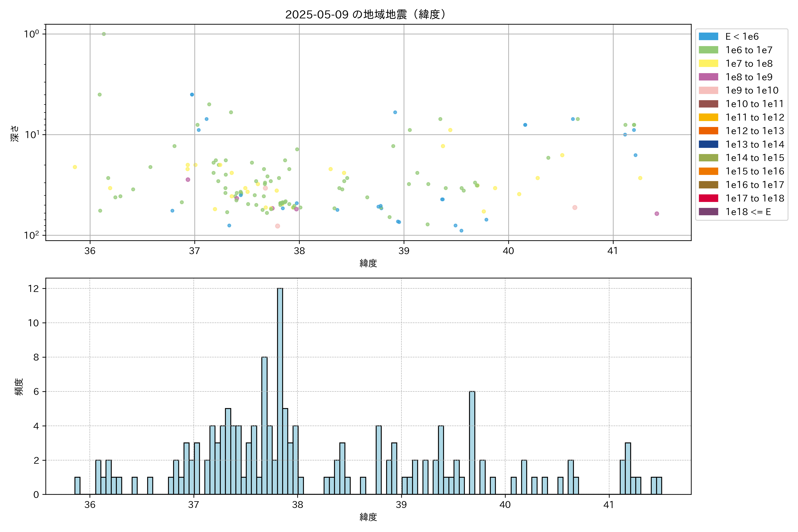This screenshot has height=532, width=798.
Task: Click the chart title 2025-05-09 の地域地震
Action: tap(365, 15)
